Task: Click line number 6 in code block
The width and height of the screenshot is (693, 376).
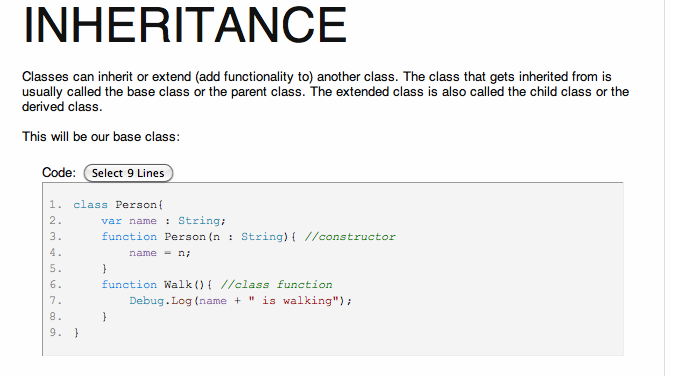Action: coord(55,285)
